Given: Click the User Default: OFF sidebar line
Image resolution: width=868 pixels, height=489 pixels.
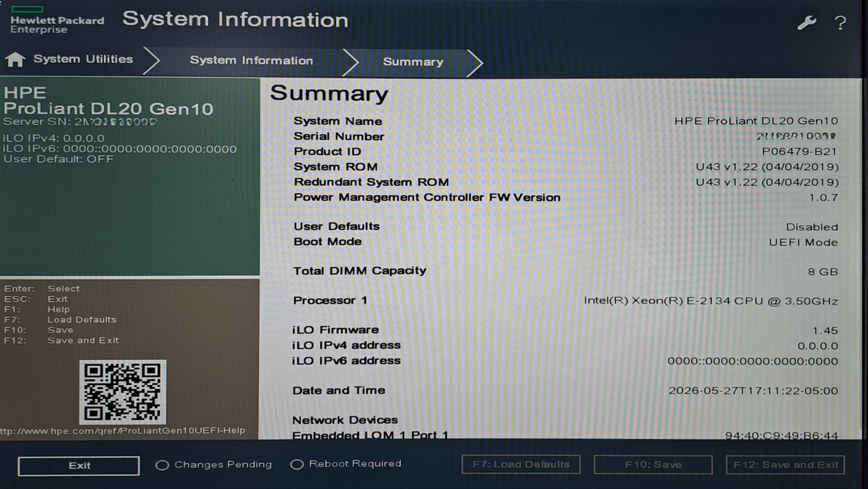Looking at the screenshot, I should [59, 159].
